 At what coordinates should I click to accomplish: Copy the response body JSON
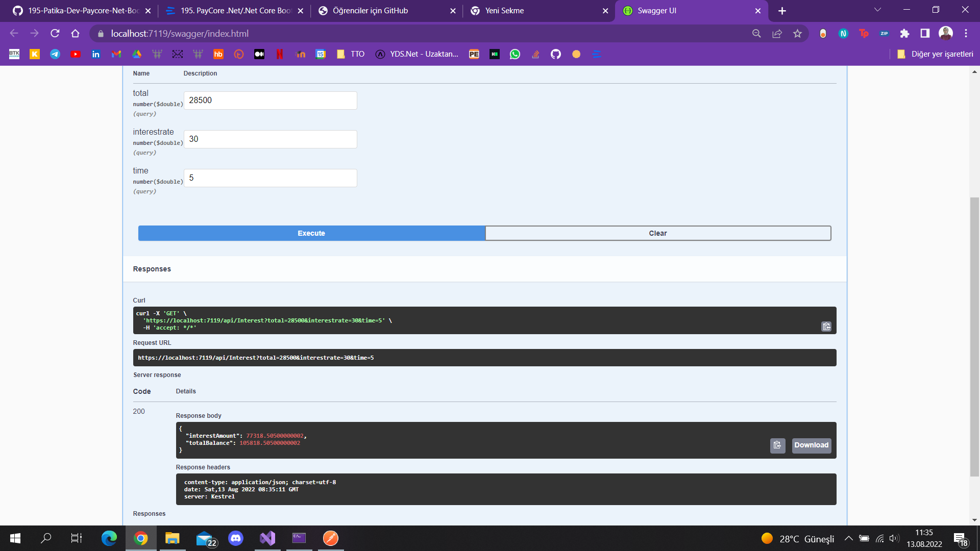(777, 445)
